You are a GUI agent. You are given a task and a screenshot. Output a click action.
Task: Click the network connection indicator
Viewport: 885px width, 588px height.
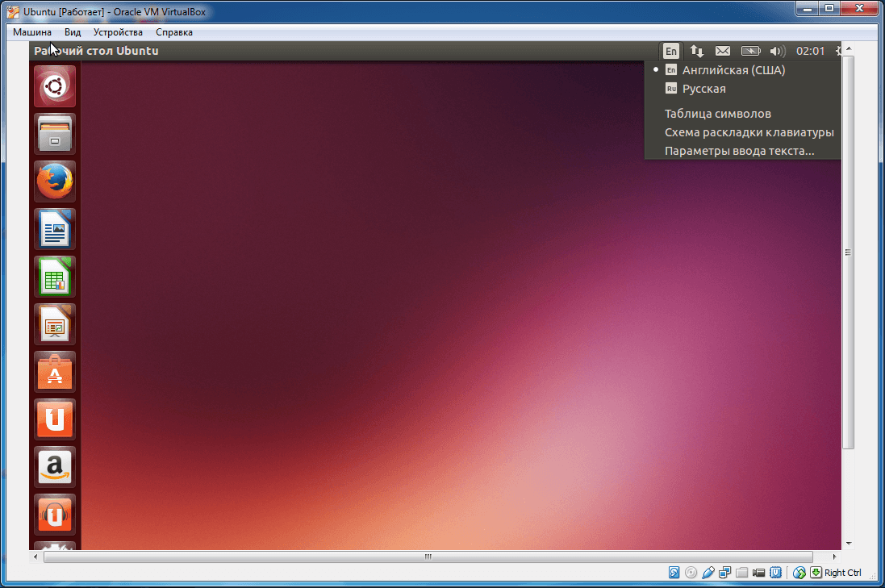[697, 51]
